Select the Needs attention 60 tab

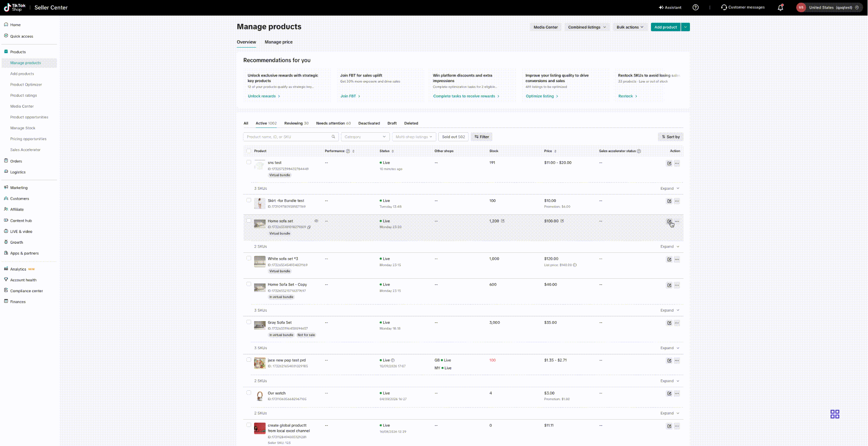pyautogui.click(x=333, y=123)
